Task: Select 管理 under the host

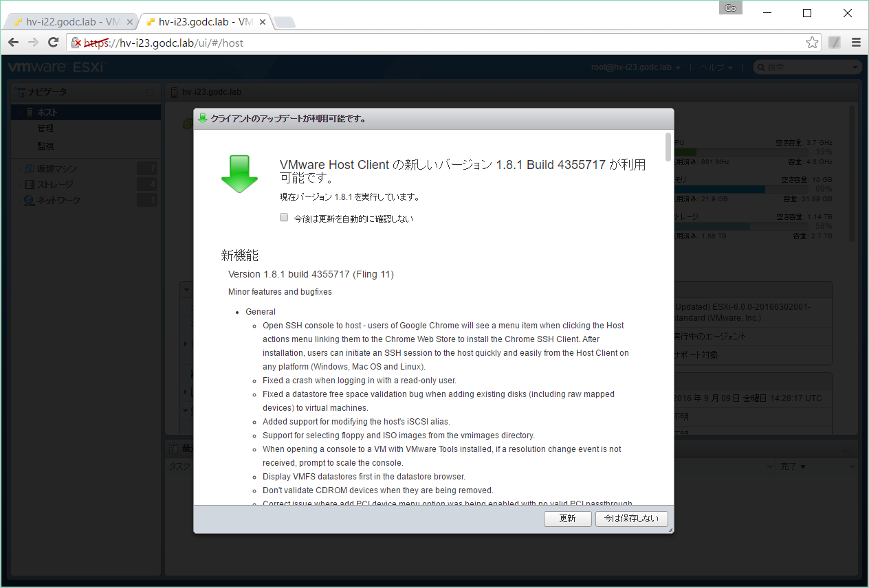Action: pos(45,128)
